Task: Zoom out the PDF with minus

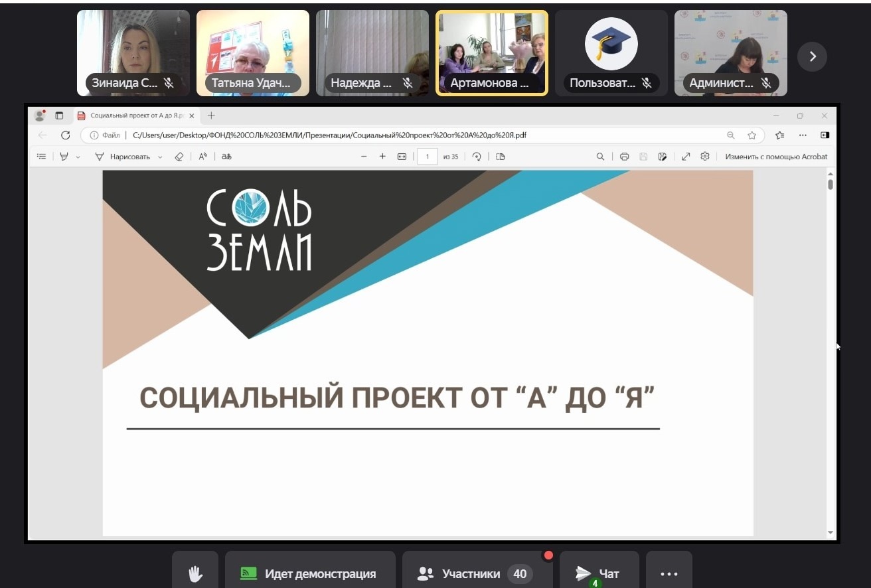Action: (x=364, y=157)
